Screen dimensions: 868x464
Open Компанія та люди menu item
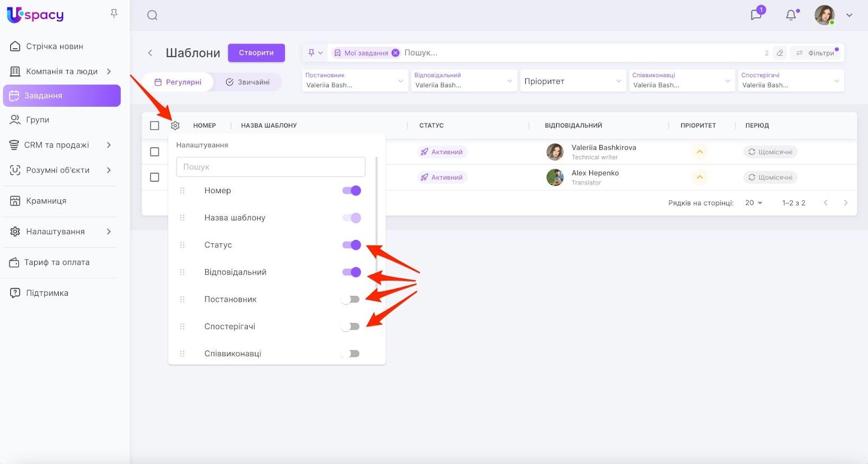pyautogui.click(x=62, y=71)
